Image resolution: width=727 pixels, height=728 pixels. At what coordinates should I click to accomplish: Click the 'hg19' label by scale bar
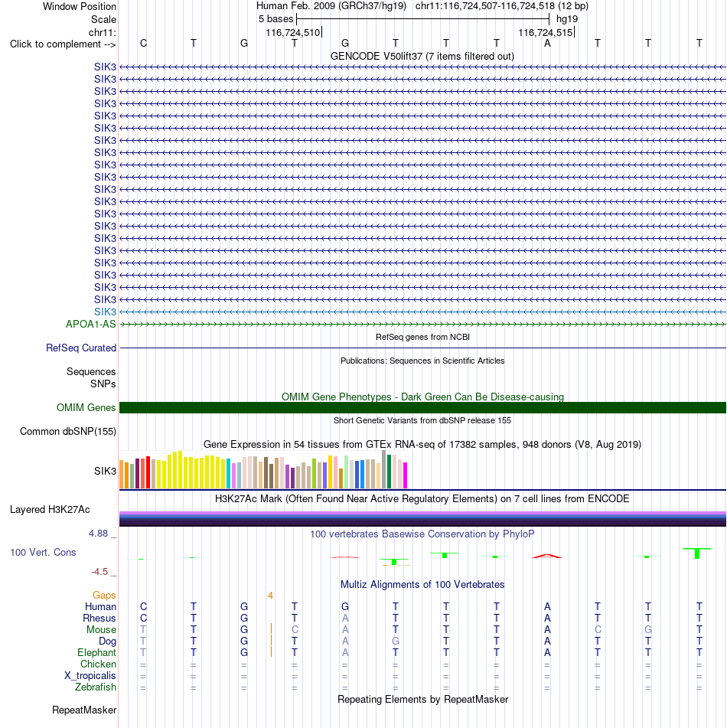tap(567, 19)
